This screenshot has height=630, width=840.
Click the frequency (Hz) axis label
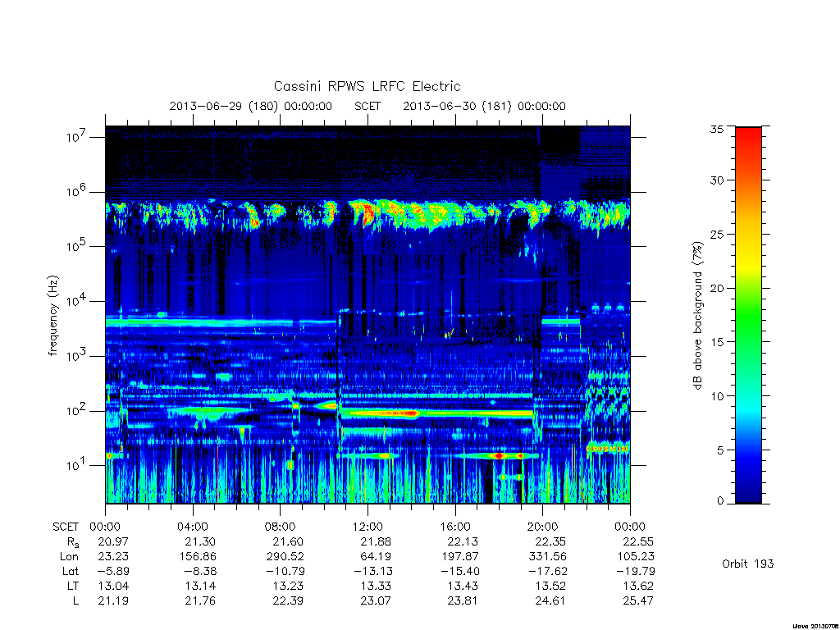click(52, 315)
